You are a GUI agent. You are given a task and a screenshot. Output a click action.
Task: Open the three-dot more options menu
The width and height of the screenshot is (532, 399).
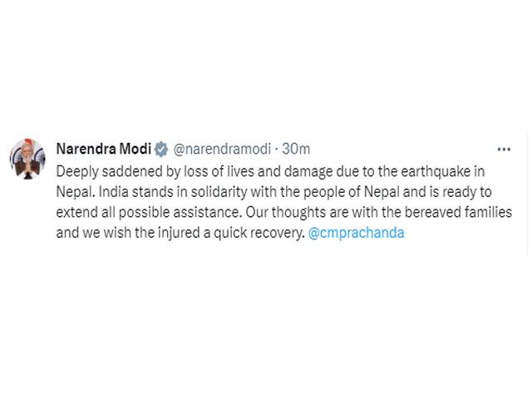(x=504, y=150)
